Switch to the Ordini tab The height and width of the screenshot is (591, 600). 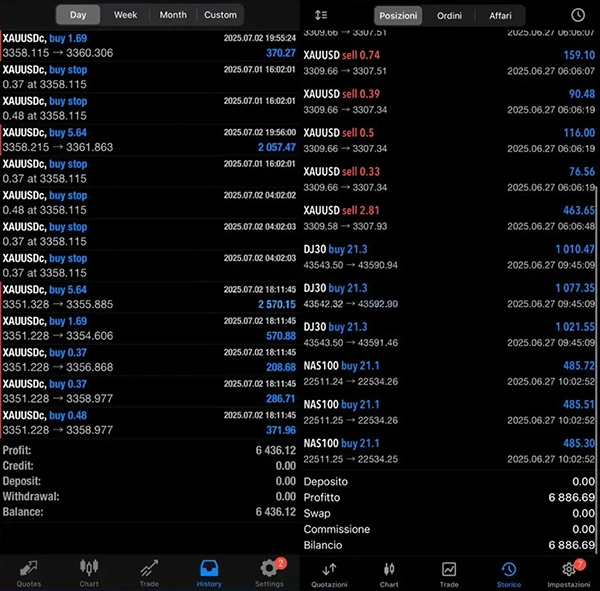pos(449,16)
